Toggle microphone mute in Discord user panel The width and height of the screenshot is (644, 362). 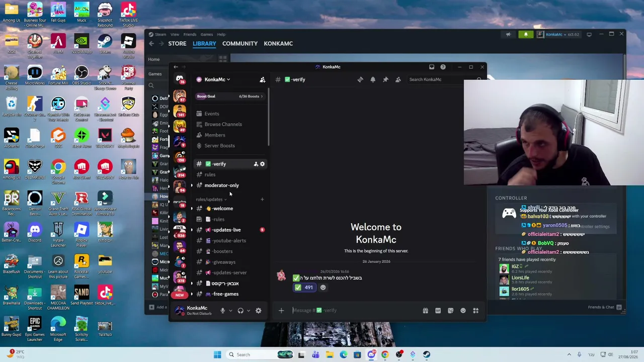click(x=222, y=311)
